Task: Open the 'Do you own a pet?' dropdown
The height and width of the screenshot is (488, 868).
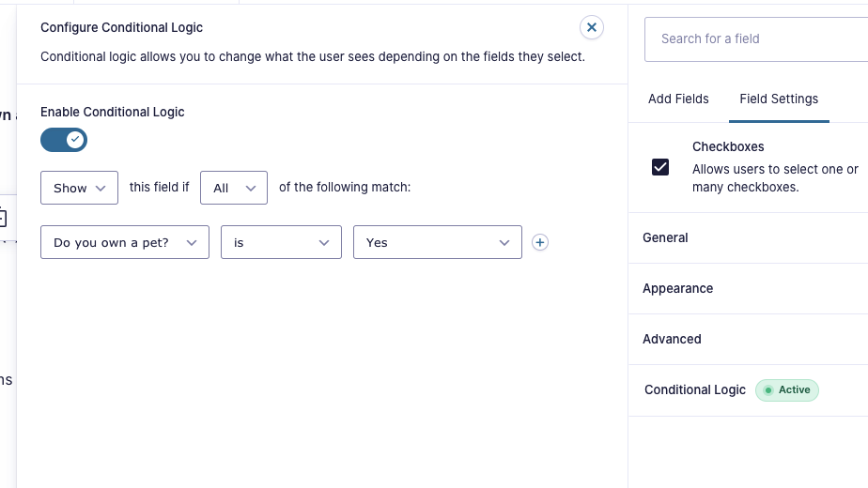Action: point(125,242)
